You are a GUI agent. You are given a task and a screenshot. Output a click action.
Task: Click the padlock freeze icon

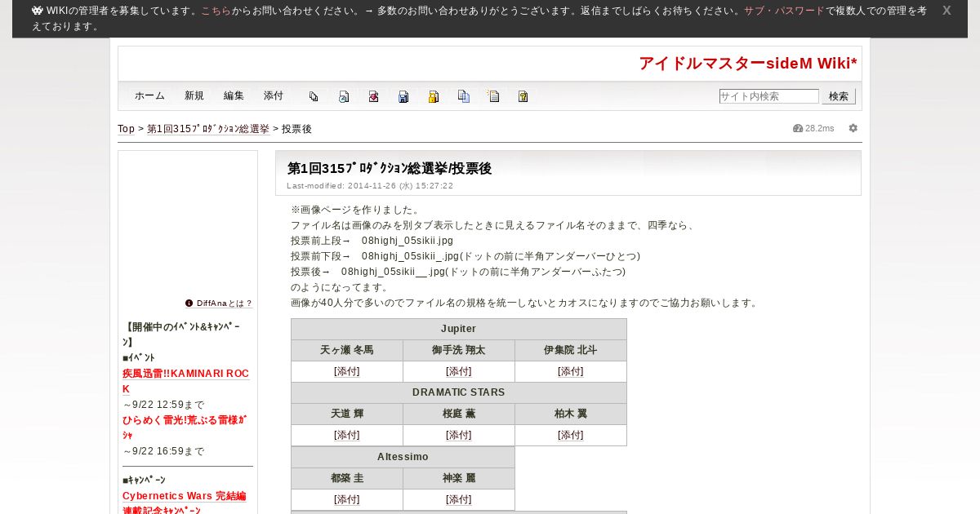(434, 96)
